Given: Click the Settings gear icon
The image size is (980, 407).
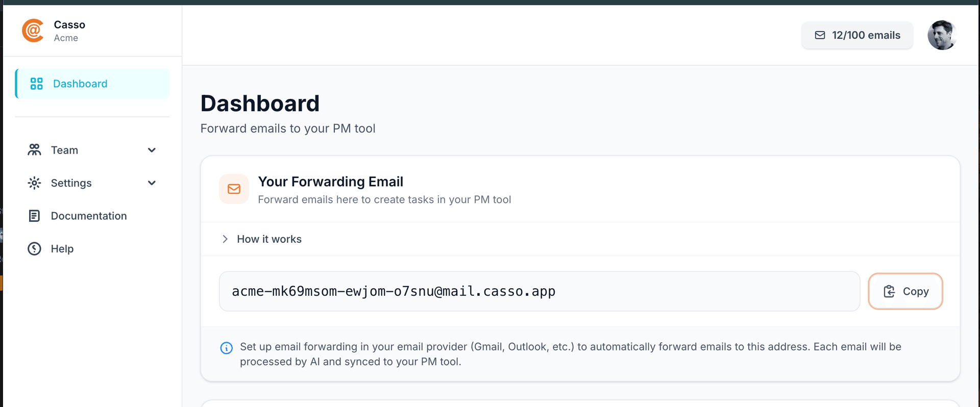Looking at the screenshot, I should 34,183.
